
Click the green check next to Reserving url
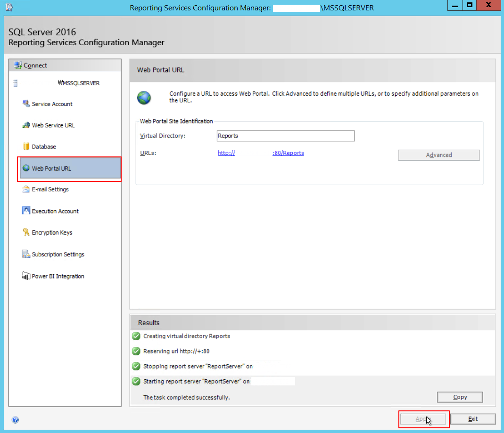pyautogui.click(x=136, y=351)
